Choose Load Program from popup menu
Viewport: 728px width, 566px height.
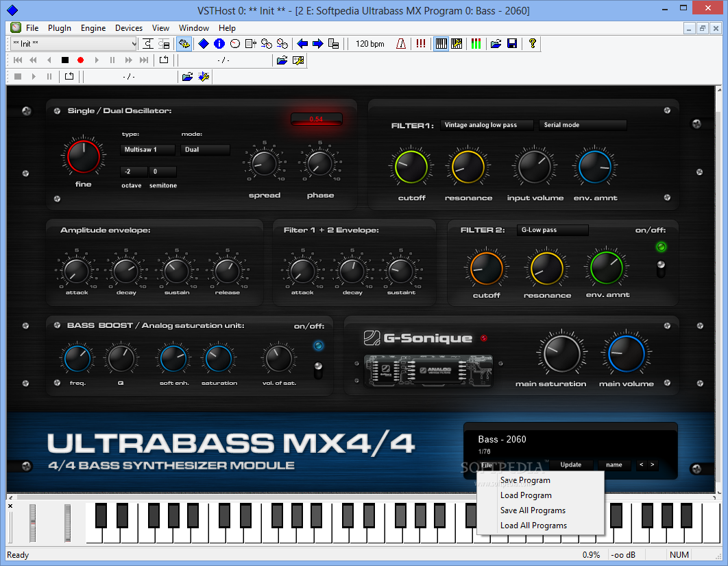[541, 495]
